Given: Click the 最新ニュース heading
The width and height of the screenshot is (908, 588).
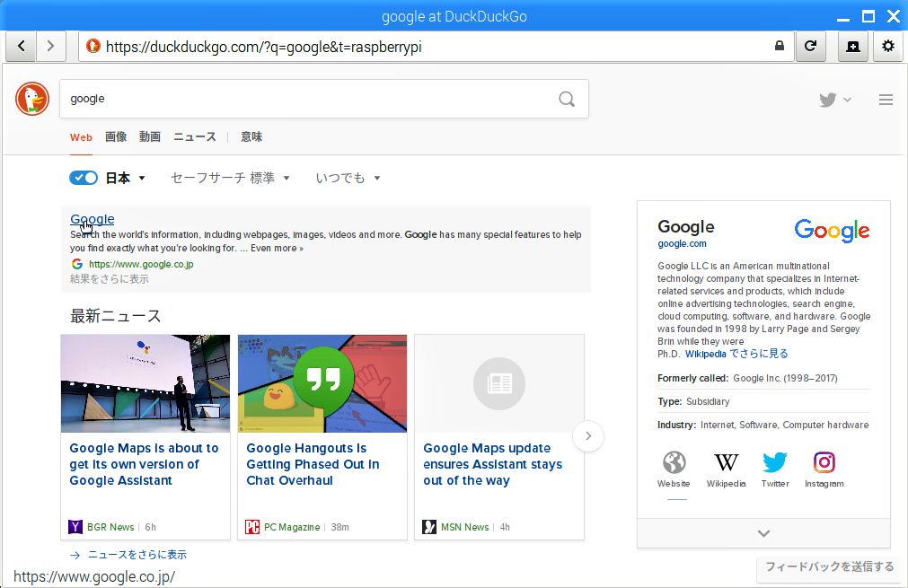Looking at the screenshot, I should 115,316.
